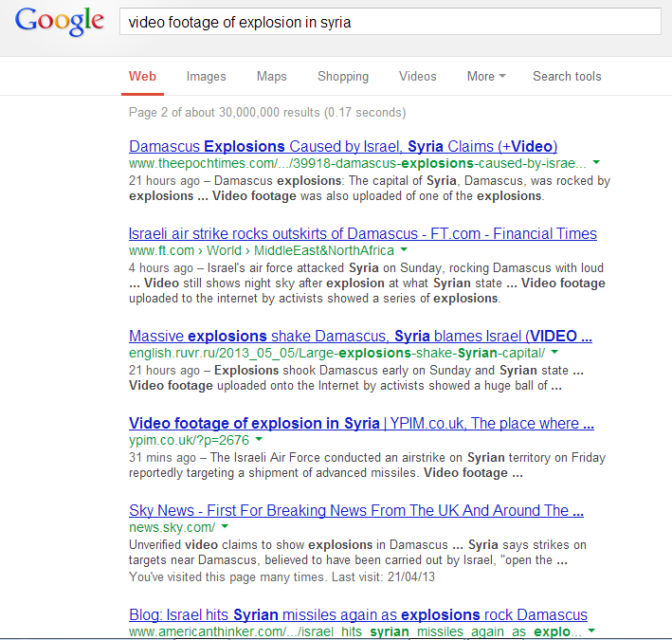
Task: Expand the news.sky.com result options arrow
Action: [225, 526]
